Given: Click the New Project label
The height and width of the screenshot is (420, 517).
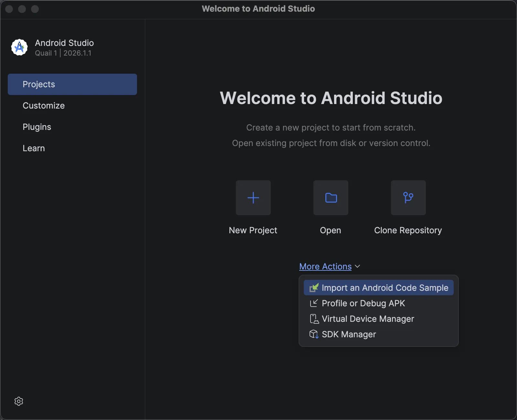Looking at the screenshot, I should pos(253,230).
